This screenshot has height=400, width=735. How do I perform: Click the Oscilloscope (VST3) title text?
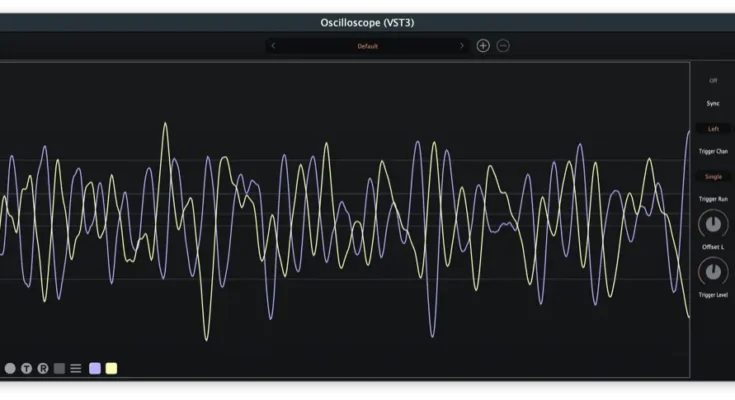tap(367, 23)
